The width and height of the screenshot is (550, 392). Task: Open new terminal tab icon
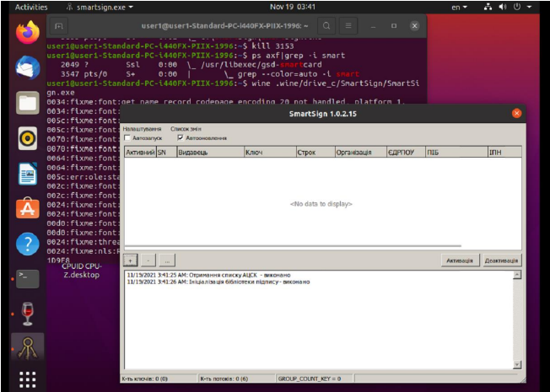pyautogui.click(x=58, y=26)
